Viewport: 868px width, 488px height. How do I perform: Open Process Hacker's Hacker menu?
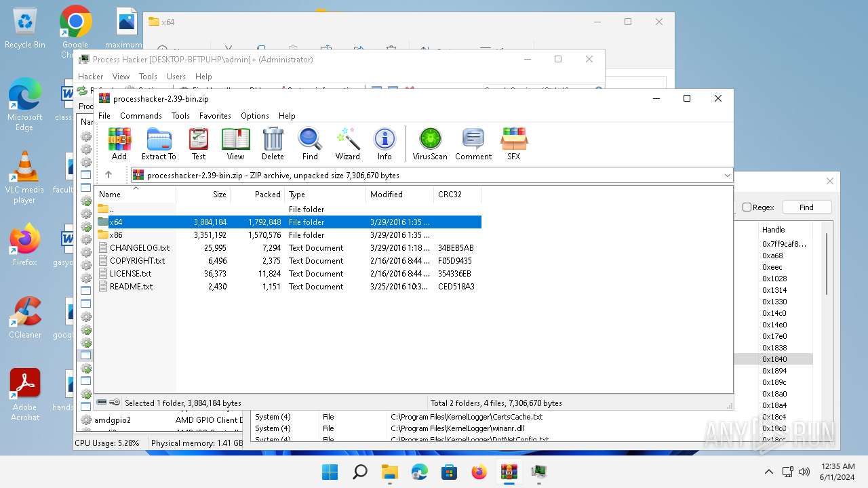coord(91,77)
